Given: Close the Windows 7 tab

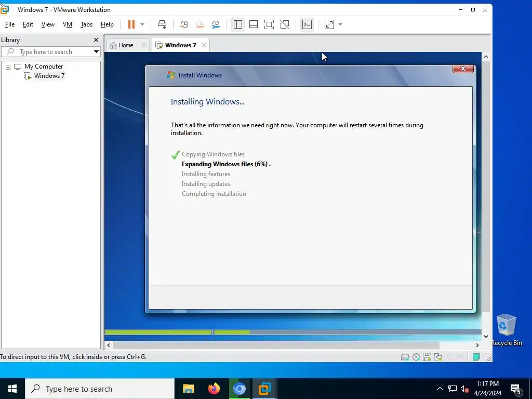Looking at the screenshot, I should (x=204, y=45).
